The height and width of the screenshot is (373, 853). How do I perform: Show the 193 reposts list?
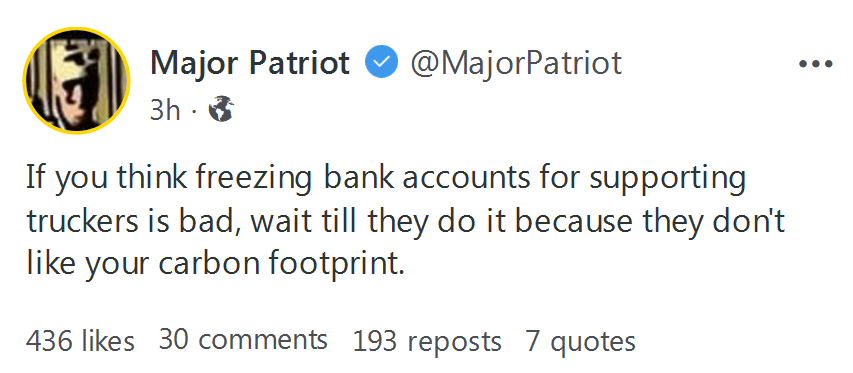[x=427, y=343]
